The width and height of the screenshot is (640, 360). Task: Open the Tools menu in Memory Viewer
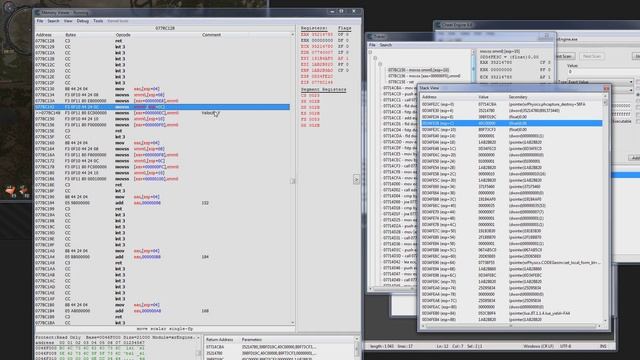98,21
